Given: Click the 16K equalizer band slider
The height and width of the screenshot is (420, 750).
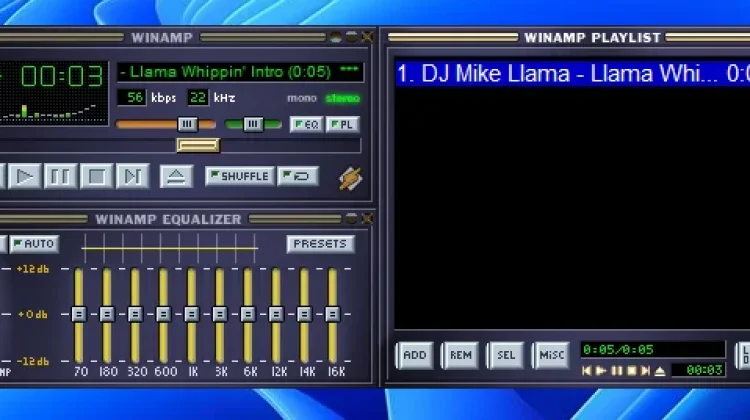Looking at the screenshot, I should (332, 314).
